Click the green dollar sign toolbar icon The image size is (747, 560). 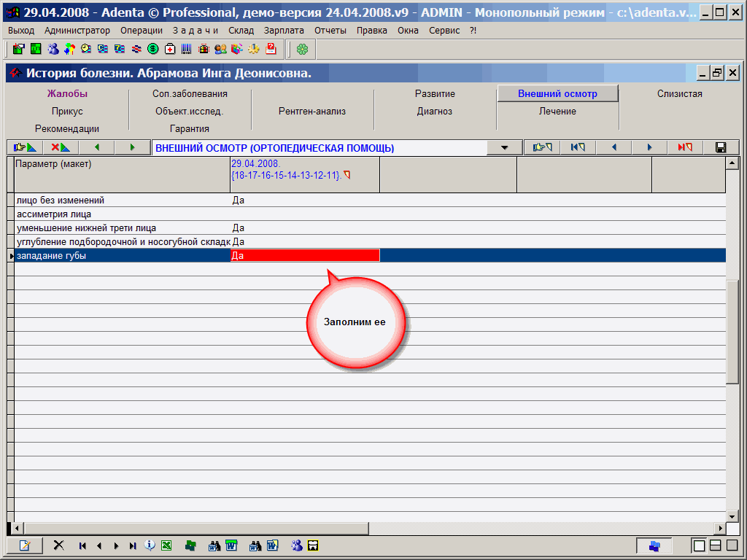coord(153,49)
